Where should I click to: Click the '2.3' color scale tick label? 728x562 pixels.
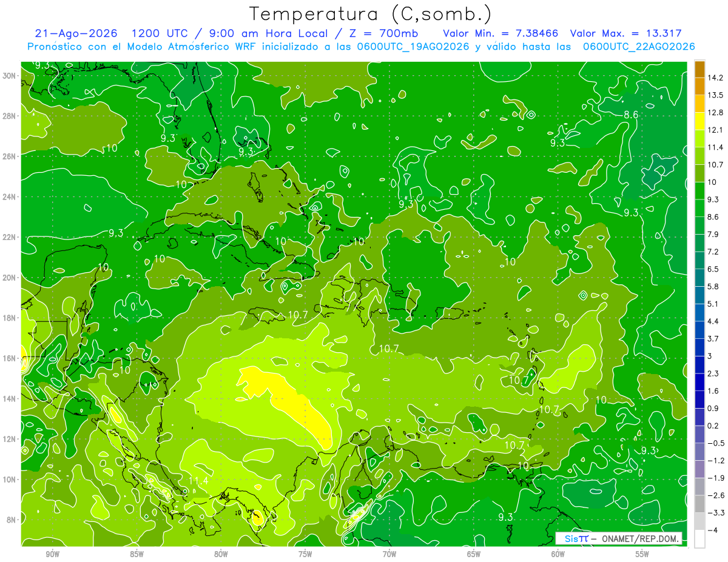point(713,373)
